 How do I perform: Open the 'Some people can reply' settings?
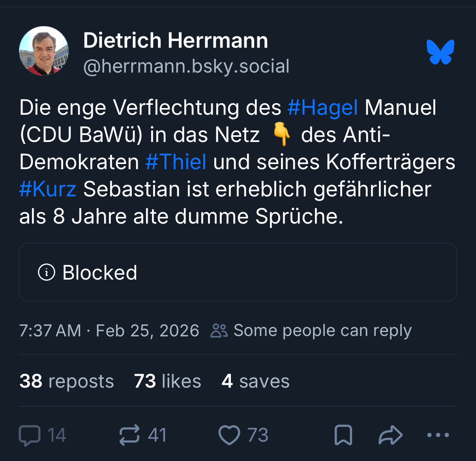click(311, 330)
